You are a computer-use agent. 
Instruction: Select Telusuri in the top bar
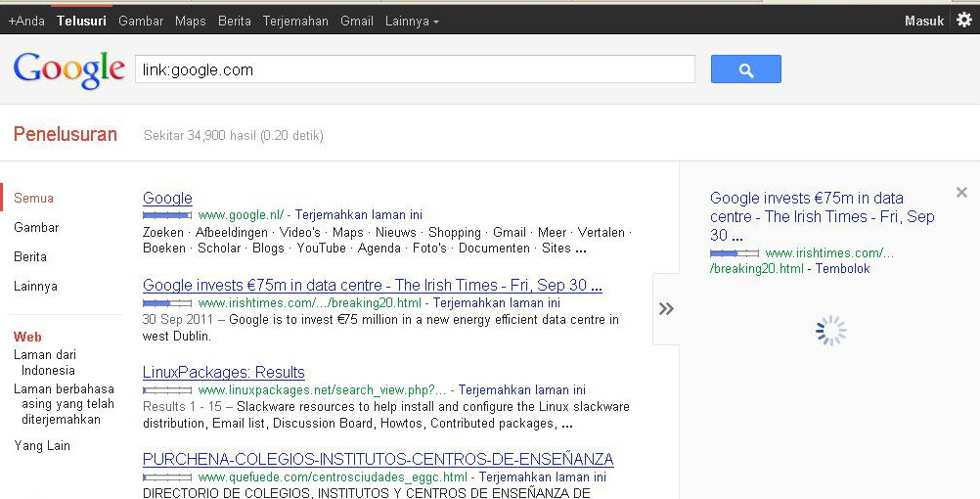point(81,22)
